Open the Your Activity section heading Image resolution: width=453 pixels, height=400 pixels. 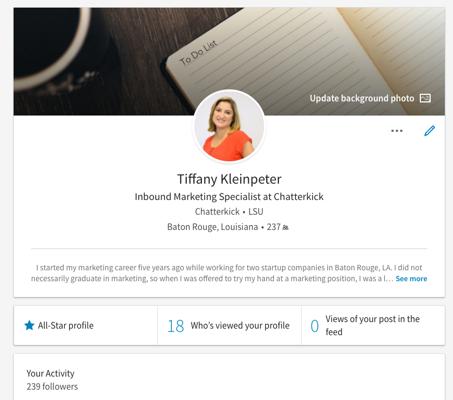point(50,373)
